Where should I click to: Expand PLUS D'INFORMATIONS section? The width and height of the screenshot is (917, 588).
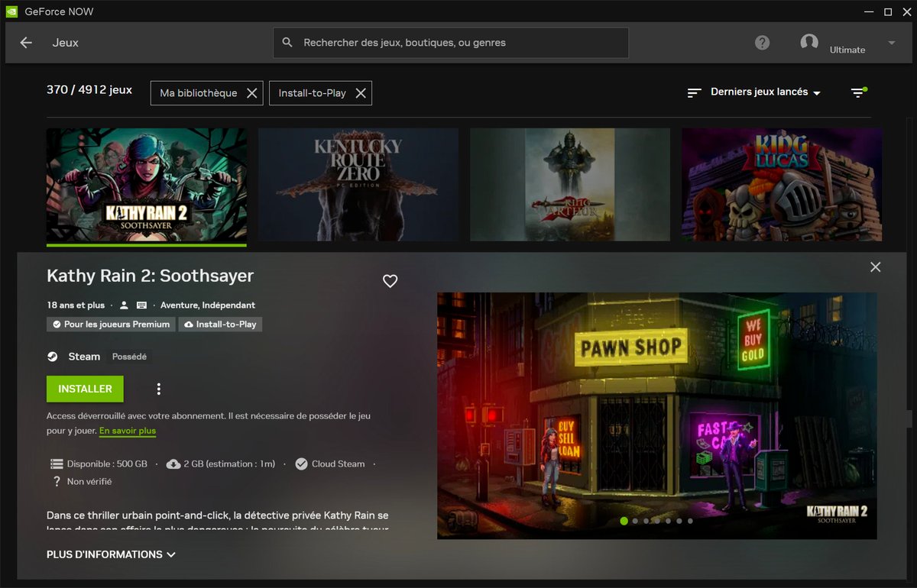pyautogui.click(x=111, y=554)
